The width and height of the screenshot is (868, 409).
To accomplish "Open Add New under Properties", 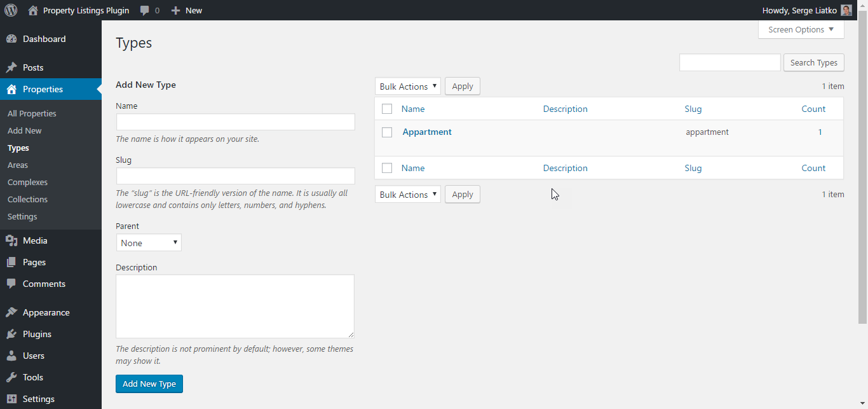I will 25,130.
